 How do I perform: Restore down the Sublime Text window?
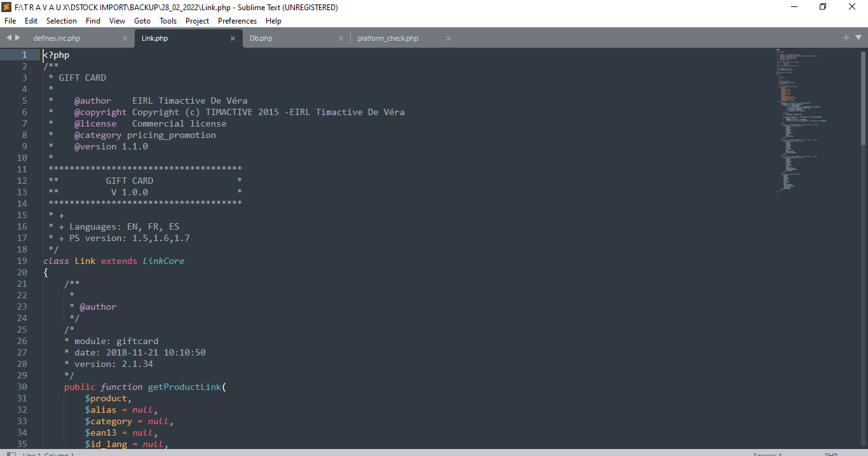(824, 7)
